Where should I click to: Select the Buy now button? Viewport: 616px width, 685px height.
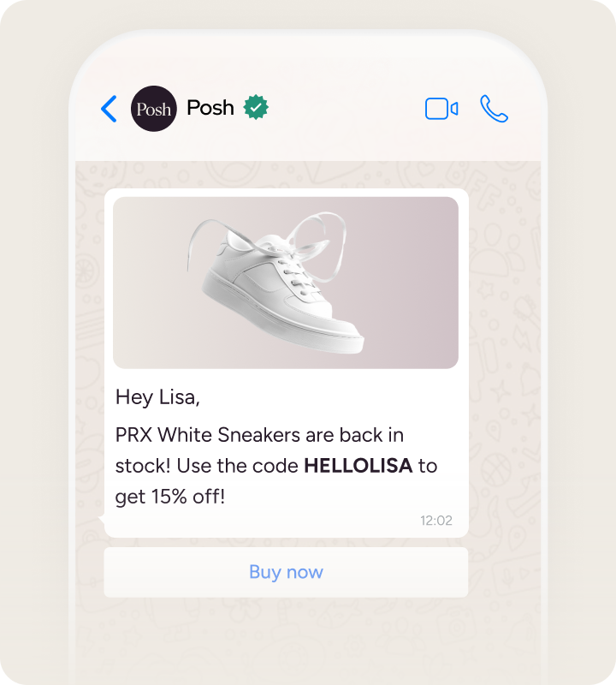click(x=286, y=572)
